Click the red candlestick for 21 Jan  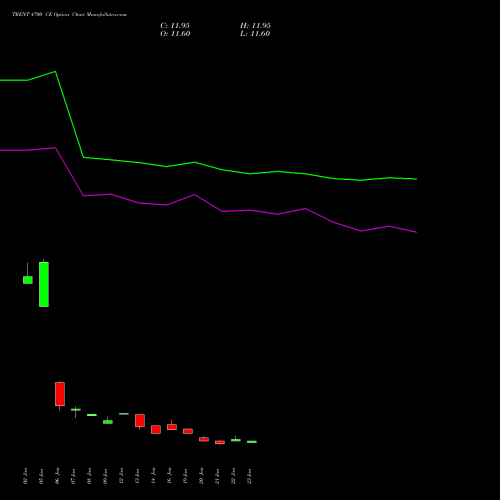point(220,442)
